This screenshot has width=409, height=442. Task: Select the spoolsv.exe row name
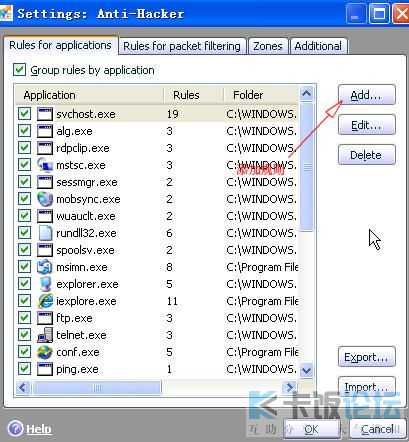[x=85, y=250]
